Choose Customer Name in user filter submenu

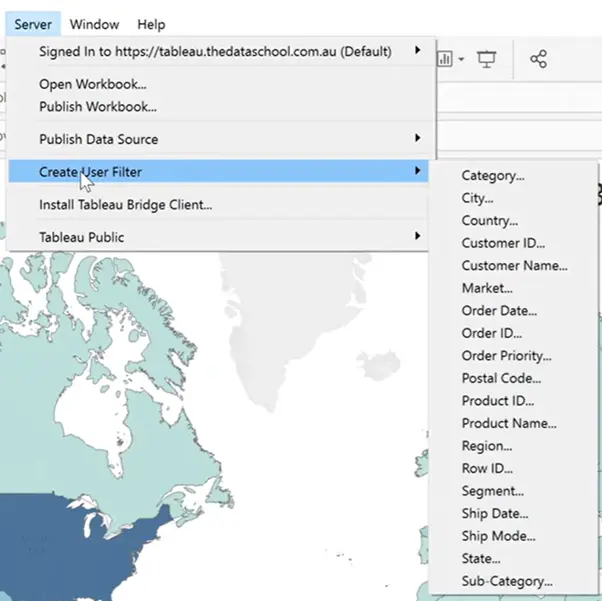point(514,266)
